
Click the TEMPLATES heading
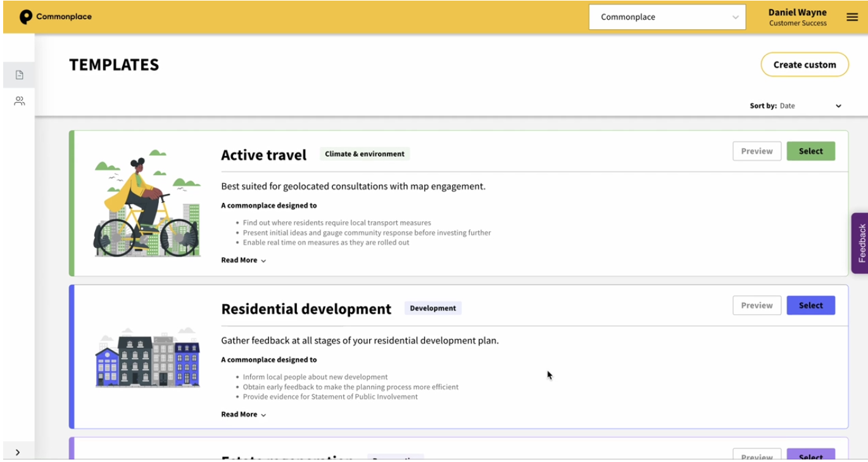point(114,64)
